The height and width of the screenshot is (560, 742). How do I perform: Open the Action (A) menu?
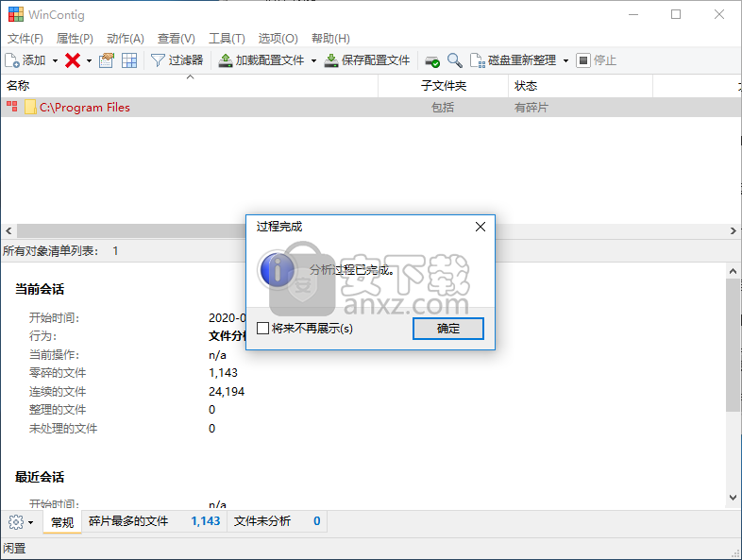coord(126,39)
